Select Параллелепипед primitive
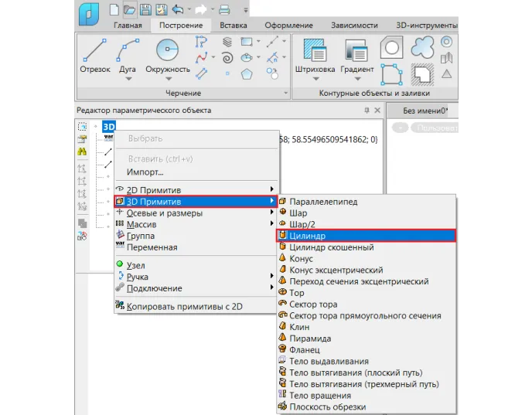This screenshot has height=415, width=532. pyautogui.click(x=367, y=202)
